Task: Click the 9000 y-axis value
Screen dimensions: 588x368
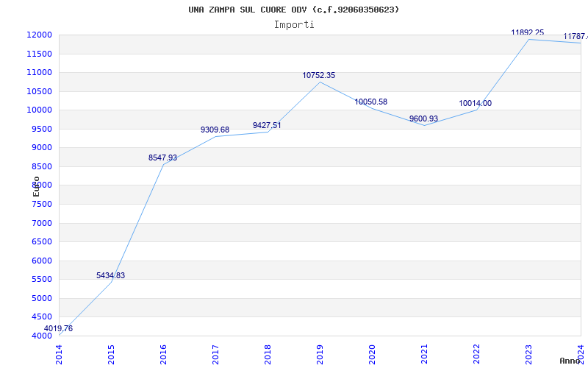Action: point(42,148)
